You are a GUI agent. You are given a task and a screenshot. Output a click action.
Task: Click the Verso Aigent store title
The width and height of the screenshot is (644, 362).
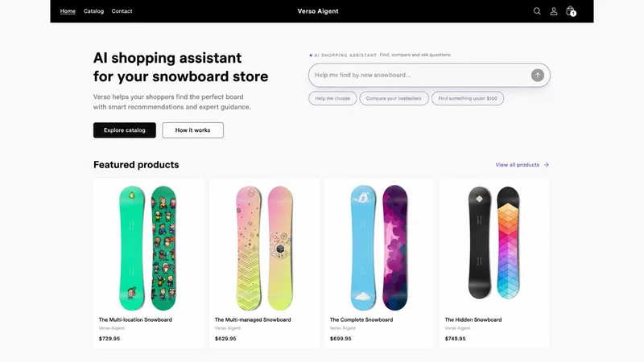click(318, 11)
